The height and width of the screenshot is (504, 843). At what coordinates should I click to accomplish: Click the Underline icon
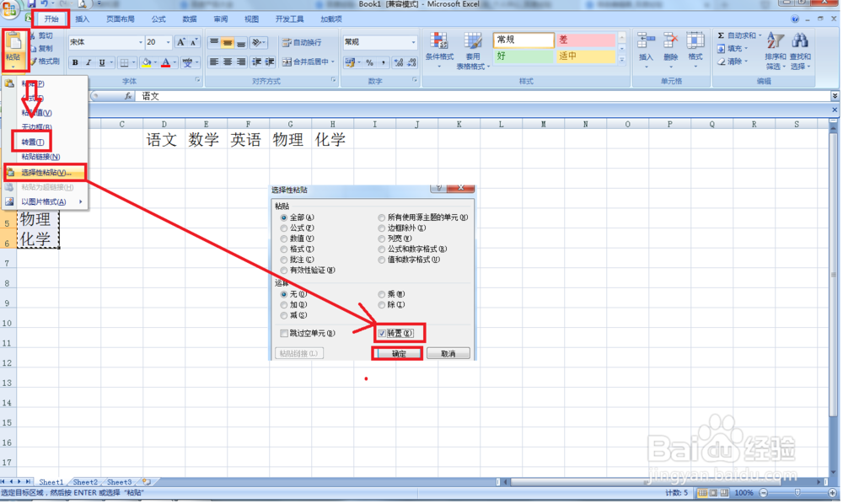pos(102,63)
